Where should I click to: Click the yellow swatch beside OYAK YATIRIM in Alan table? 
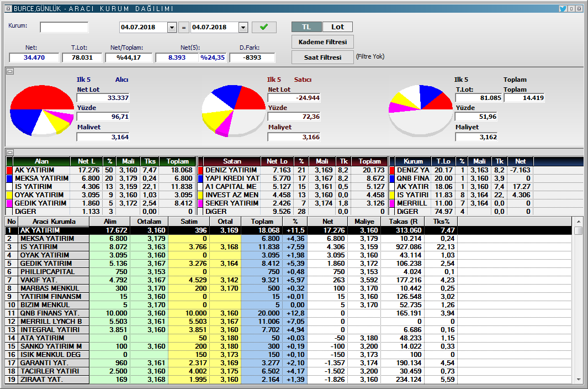click(x=10, y=195)
